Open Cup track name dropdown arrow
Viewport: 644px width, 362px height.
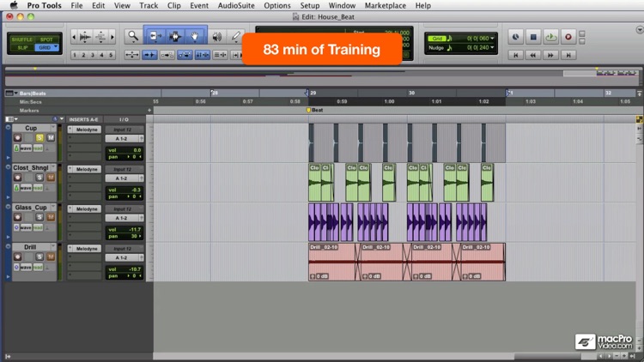tap(53, 128)
